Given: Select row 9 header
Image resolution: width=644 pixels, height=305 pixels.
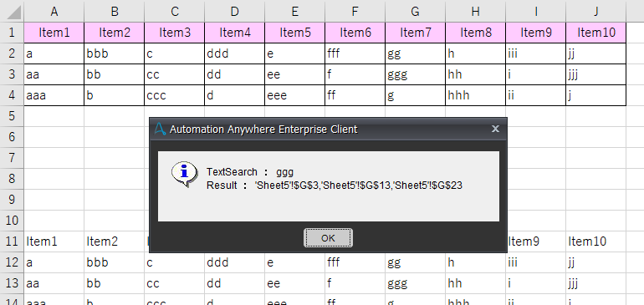Looking at the screenshot, I should click(12, 200).
